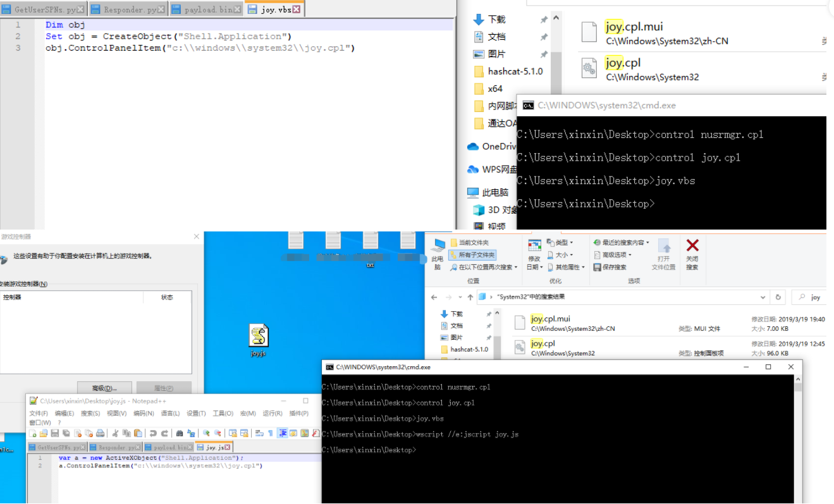Click Save All icon in joy.js Notepad++ toolbar
The width and height of the screenshot is (834, 504).
click(66, 433)
